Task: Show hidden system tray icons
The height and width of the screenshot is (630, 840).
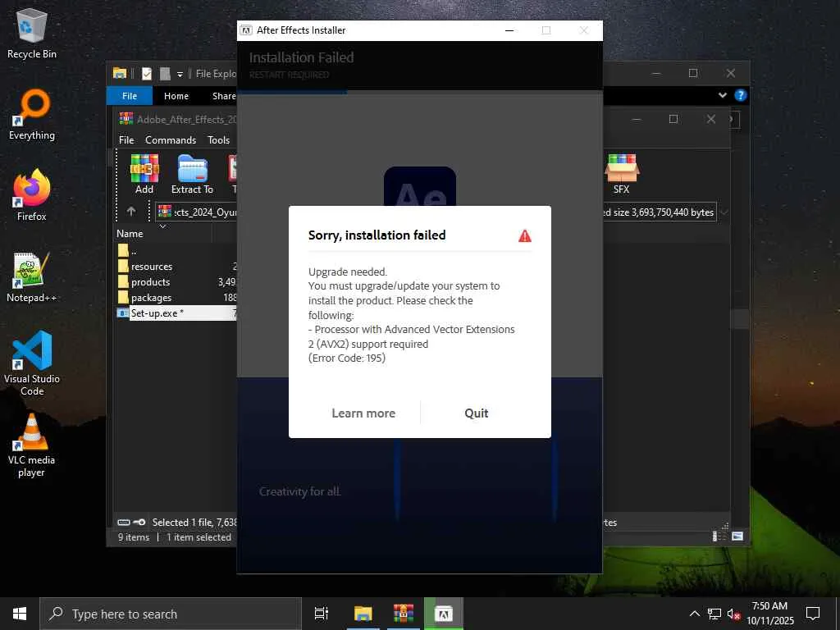Action: pyautogui.click(x=694, y=614)
